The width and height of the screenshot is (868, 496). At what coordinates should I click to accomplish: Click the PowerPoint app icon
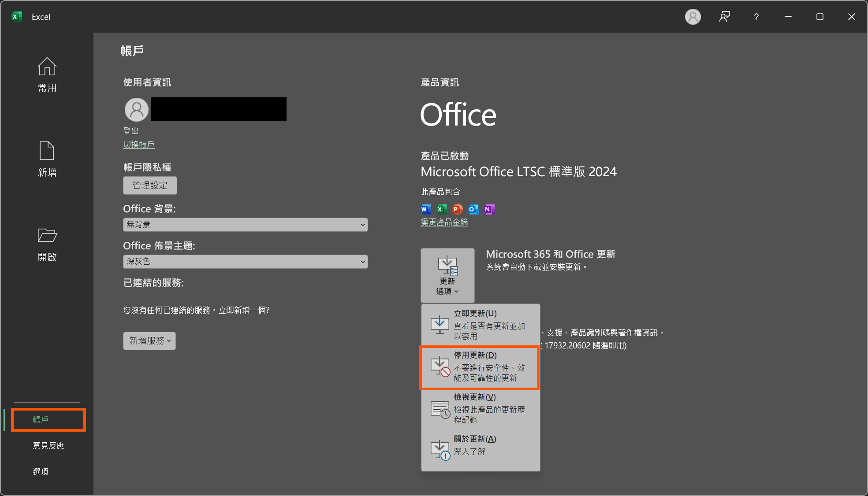(x=457, y=209)
